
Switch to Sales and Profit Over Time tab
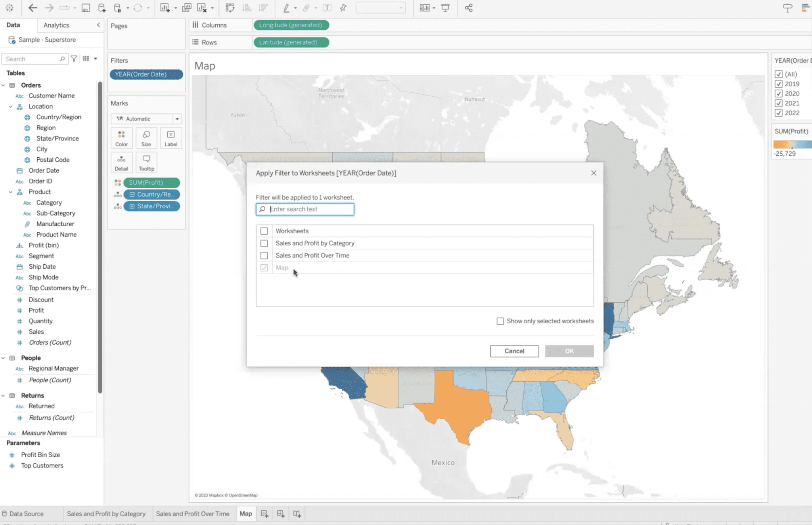(192, 513)
